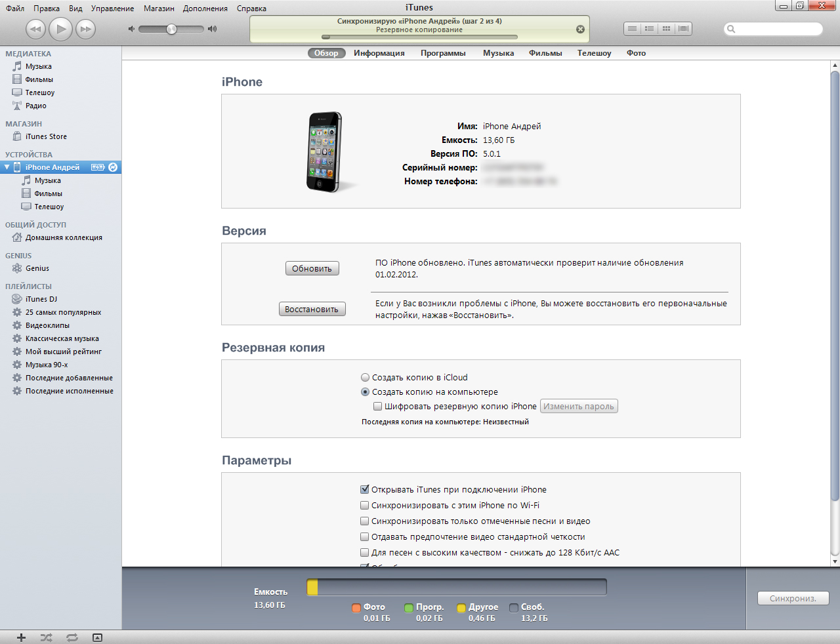Open the Магазин menu
Image resolution: width=840 pixels, height=644 pixels.
(x=159, y=9)
